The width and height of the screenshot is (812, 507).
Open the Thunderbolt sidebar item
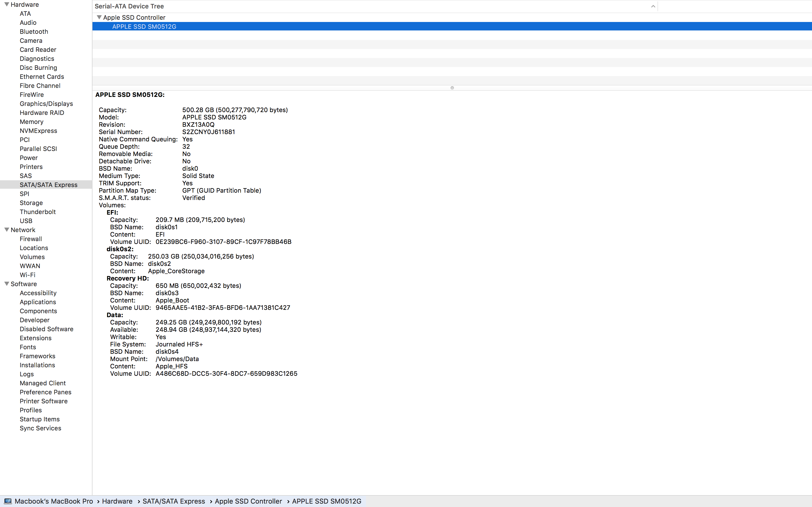click(37, 212)
